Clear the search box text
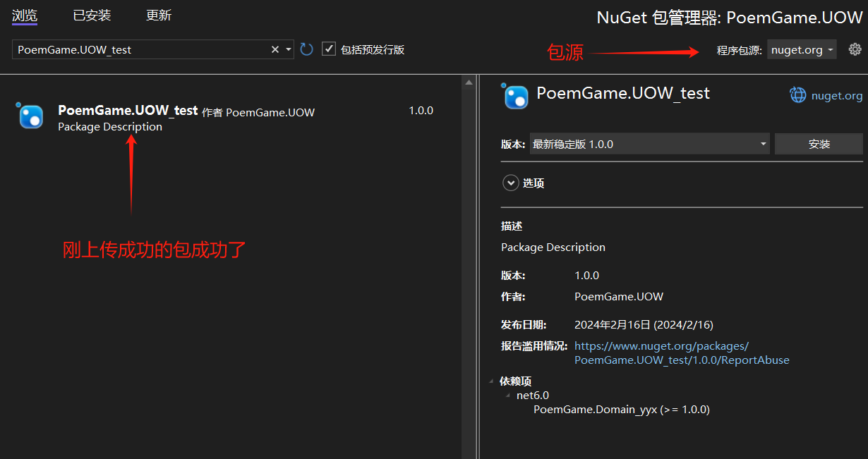The width and height of the screenshot is (868, 459). (x=275, y=49)
